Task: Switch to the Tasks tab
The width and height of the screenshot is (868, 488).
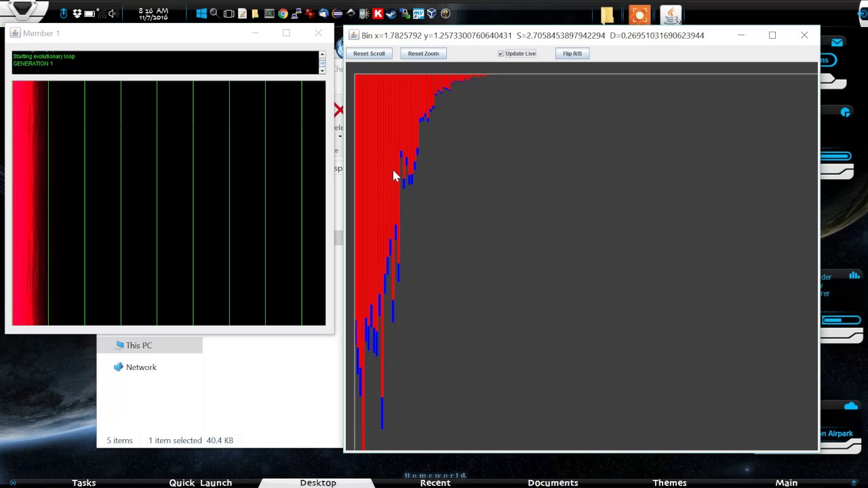Action: 84,483
